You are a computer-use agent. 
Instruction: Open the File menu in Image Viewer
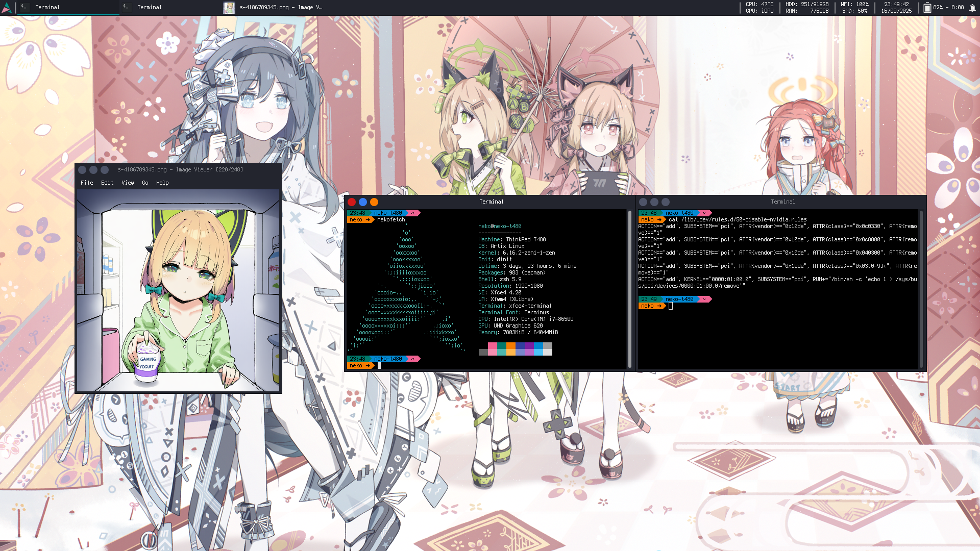(x=87, y=183)
